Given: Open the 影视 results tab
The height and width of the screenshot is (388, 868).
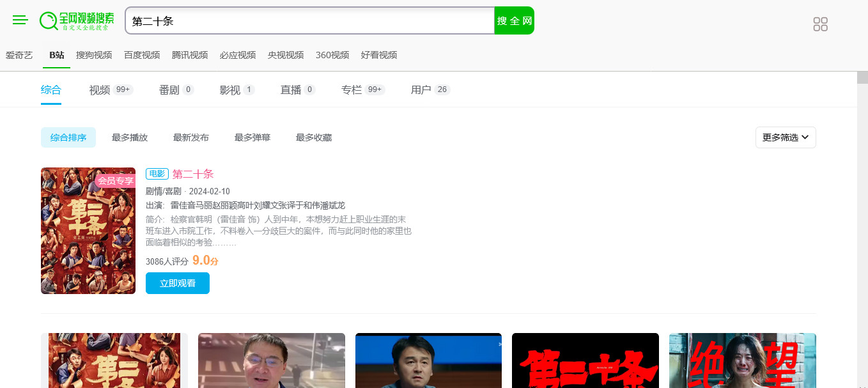Looking at the screenshot, I should pyautogui.click(x=237, y=89).
